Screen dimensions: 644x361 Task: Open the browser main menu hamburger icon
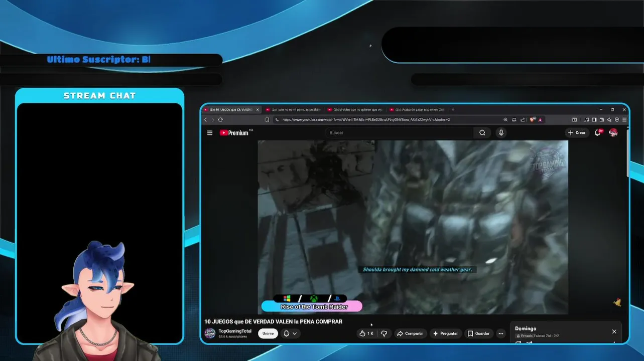[624, 120]
